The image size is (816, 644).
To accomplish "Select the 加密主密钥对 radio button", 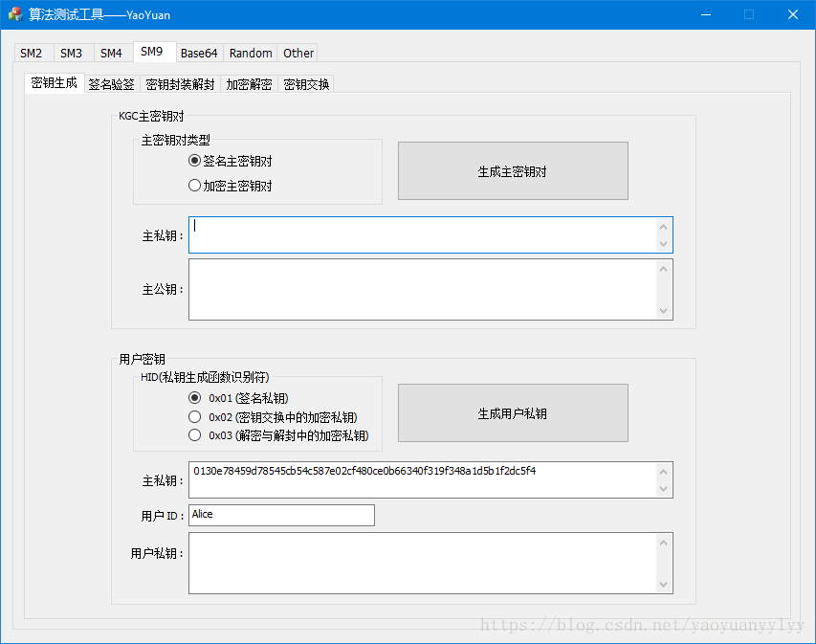I will 230,186.
